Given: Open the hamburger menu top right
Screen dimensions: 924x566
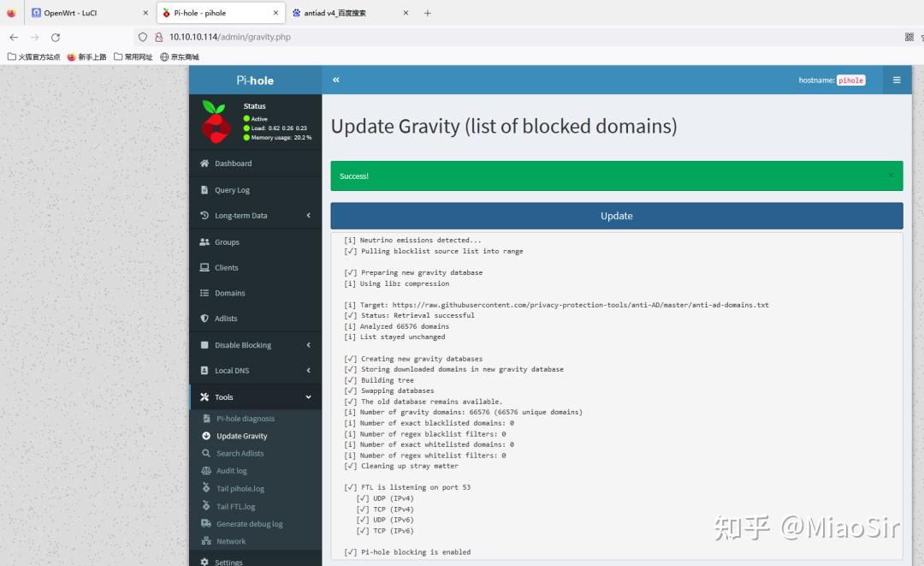Looking at the screenshot, I should [897, 79].
